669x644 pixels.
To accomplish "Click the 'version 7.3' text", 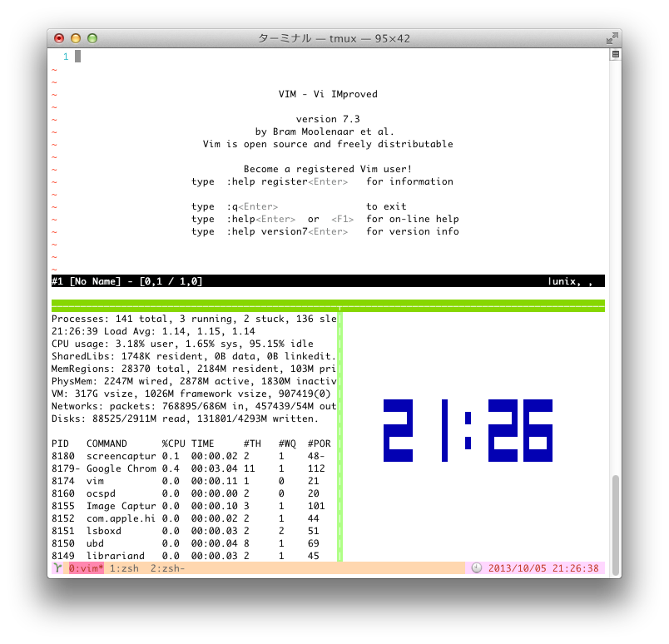I will (x=328, y=119).
